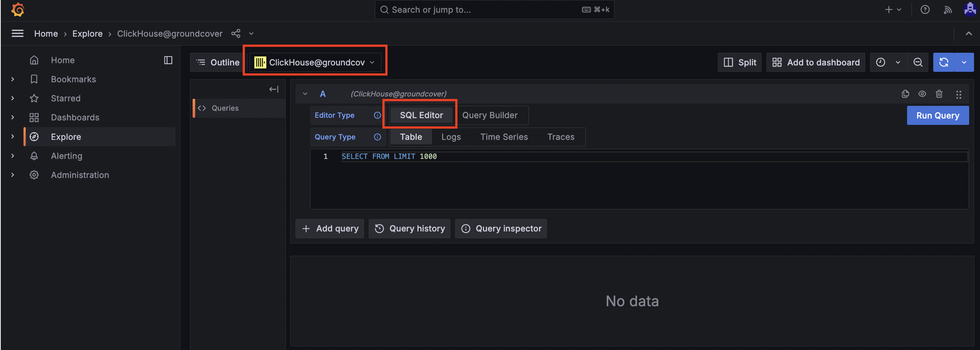Open the refresh interval dropdown arrow
Image resolution: width=980 pixels, height=350 pixels.
tap(964, 62)
